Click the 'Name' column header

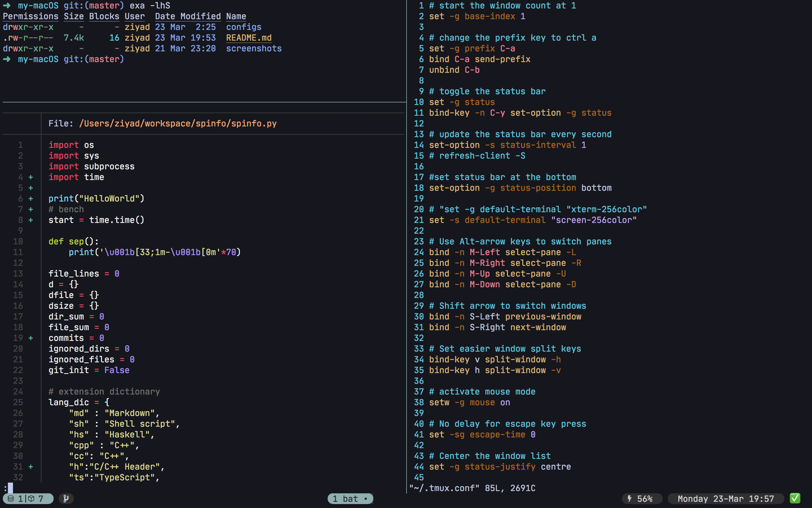[236, 16]
